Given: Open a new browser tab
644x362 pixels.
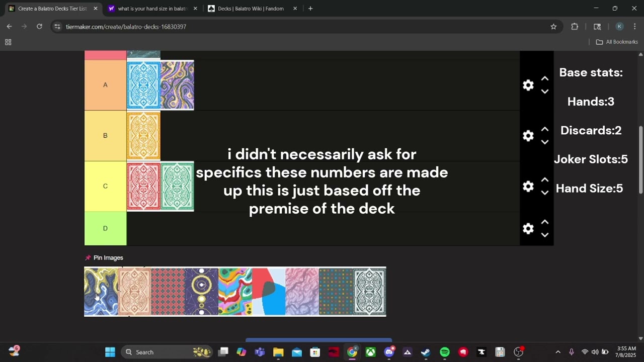Looking at the screenshot, I should click(310, 9).
